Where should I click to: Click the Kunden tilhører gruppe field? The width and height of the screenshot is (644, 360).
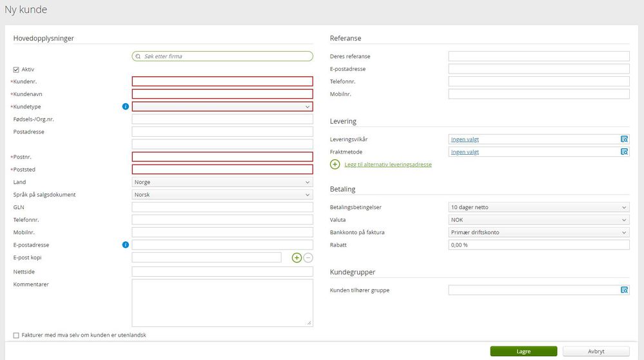click(539, 290)
